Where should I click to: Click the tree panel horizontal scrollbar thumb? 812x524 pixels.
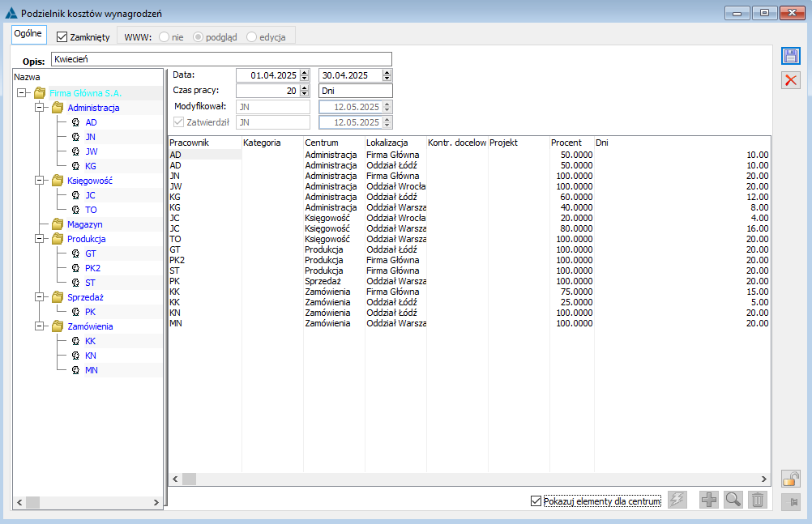point(33,502)
